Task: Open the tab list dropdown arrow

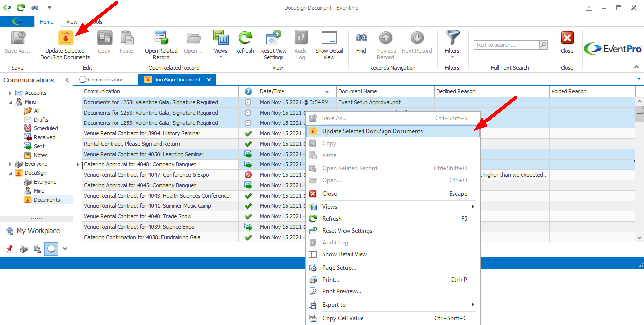Action: pos(639,79)
